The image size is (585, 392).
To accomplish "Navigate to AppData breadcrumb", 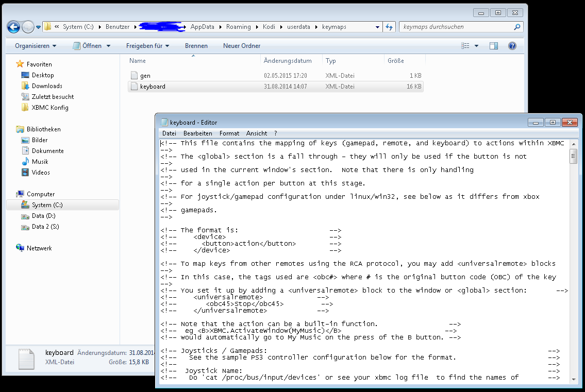I will pyautogui.click(x=202, y=27).
